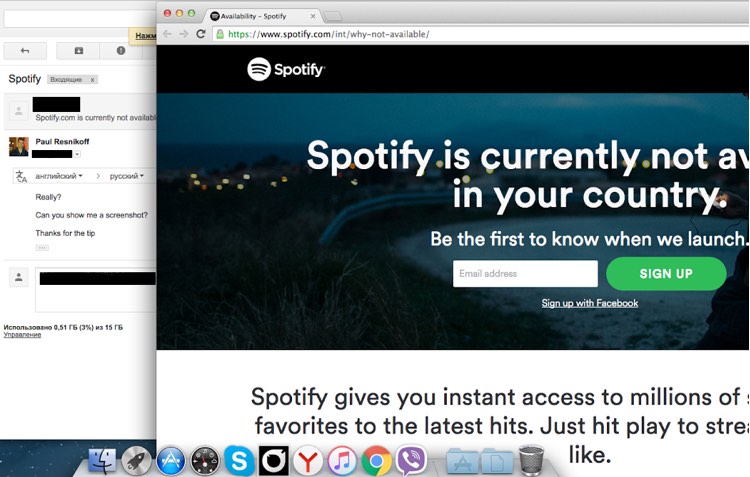Show trimmed content ellipsis in email
This screenshot has width=750, height=477.
(42, 248)
